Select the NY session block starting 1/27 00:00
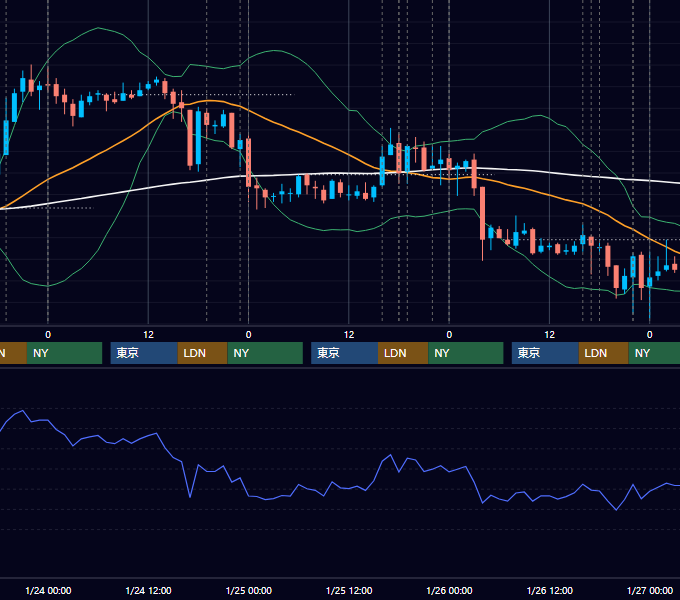The width and height of the screenshot is (680, 600). click(654, 353)
